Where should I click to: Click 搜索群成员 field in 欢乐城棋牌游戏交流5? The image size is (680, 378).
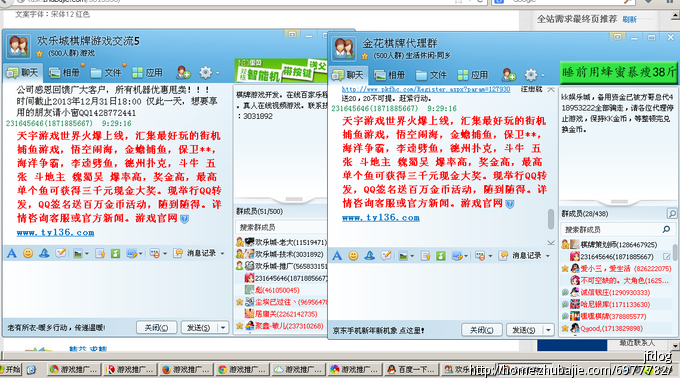[281, 227]
